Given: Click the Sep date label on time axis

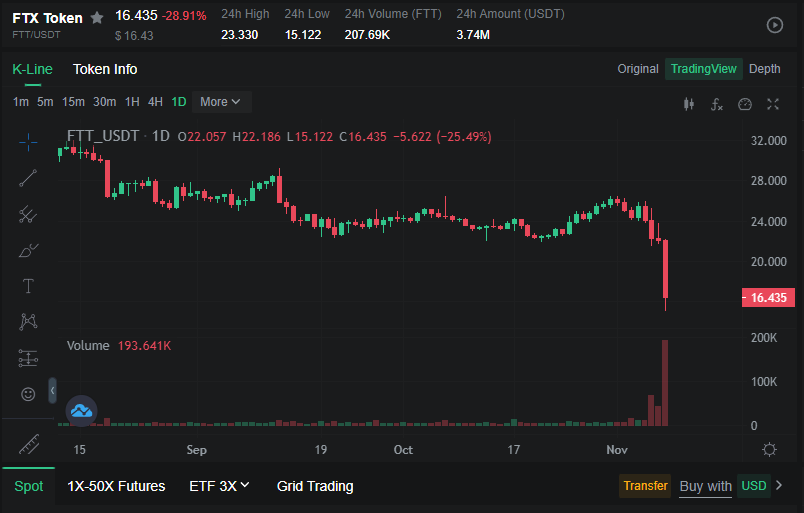Looking at the screenshot, I should (x=196, y=450).
